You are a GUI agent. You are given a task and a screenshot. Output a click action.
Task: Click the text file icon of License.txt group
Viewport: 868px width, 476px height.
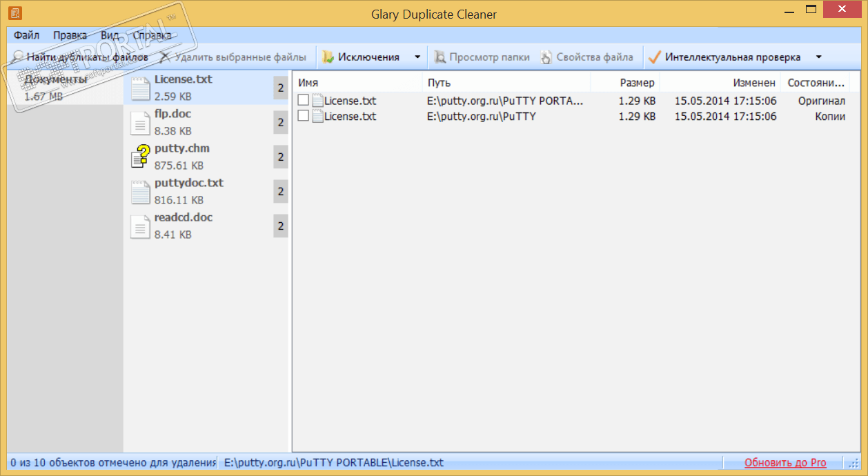pyautogui.click(x=141, y=88)
